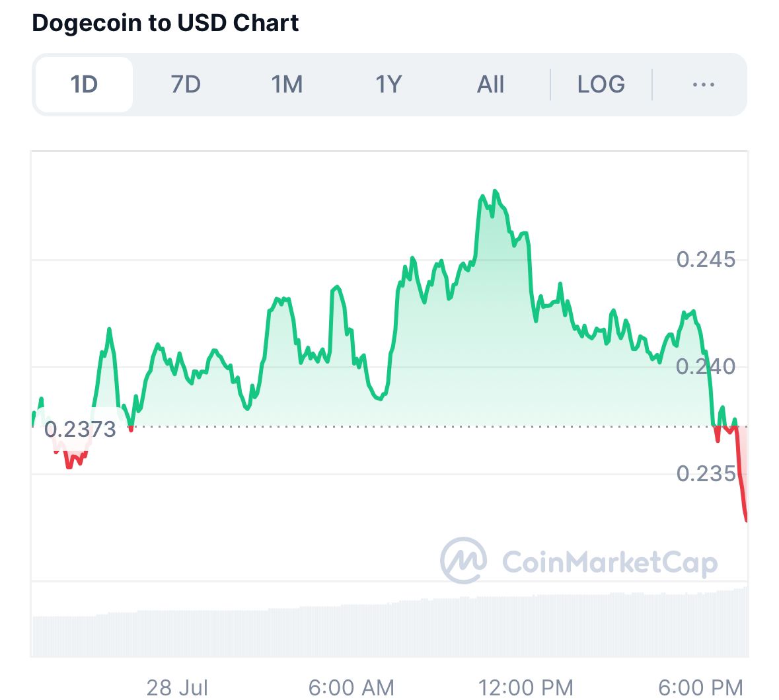Click the 0.240 price axis label

706,367
